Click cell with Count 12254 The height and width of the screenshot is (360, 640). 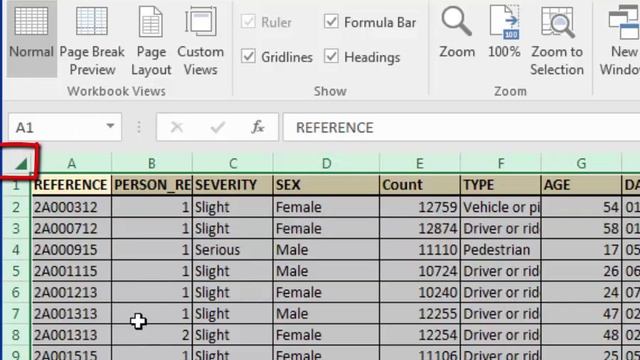[420, 335]
